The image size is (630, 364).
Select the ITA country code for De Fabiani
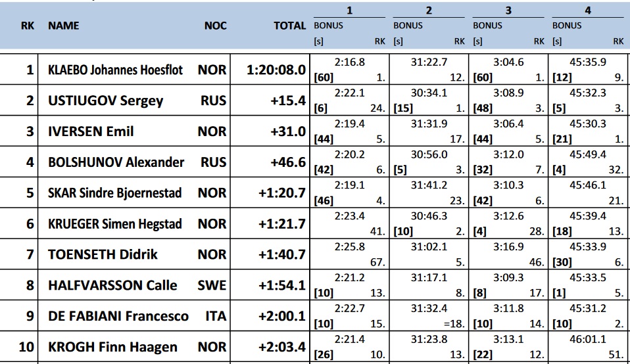coord(215,316)
